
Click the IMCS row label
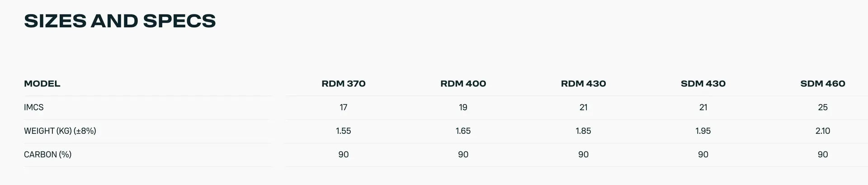coord(34,108)
